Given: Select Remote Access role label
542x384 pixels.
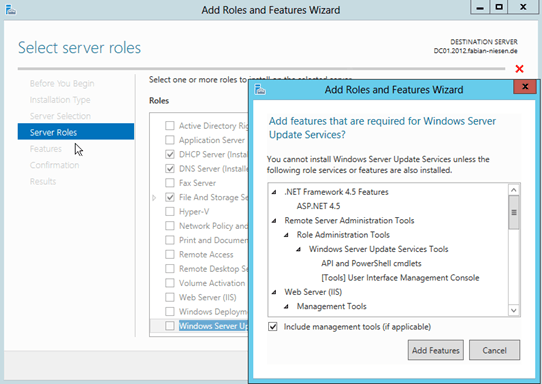Looking at the screenshot, I should tap(206, 254).
